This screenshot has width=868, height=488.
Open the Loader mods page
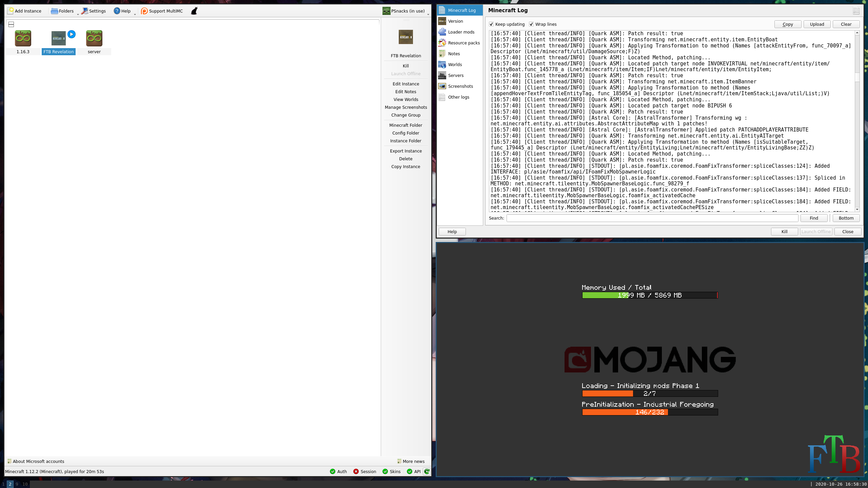461,32
